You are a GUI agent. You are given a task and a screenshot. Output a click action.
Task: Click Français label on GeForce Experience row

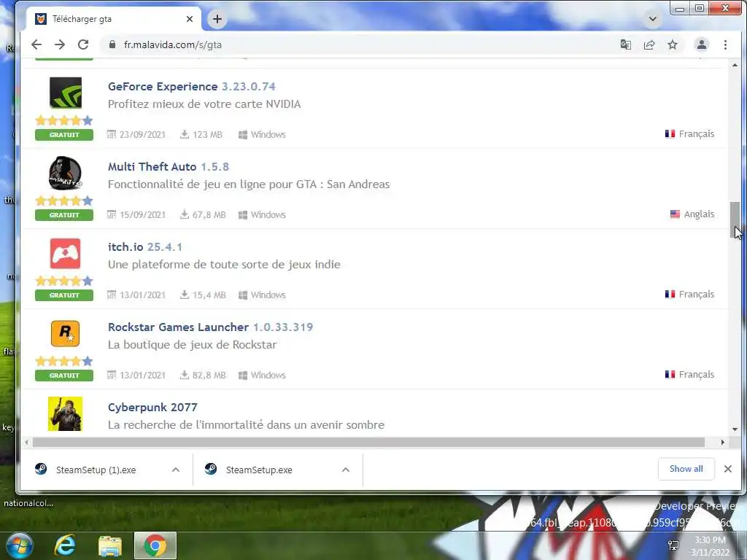pos(697,134)
